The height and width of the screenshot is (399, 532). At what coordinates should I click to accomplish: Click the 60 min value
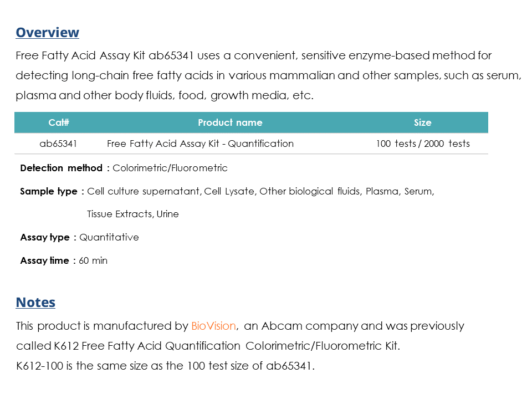(x=93, y=260)
